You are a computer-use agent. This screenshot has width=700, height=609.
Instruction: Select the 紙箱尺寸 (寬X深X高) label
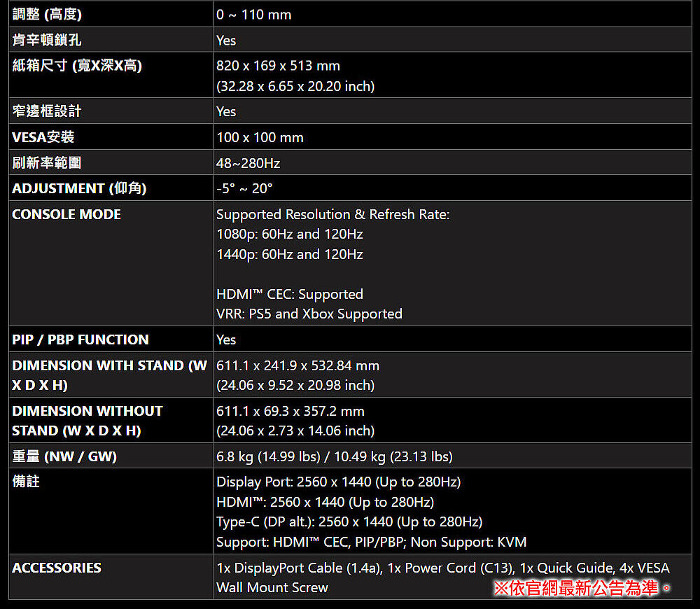coord(77,66)
